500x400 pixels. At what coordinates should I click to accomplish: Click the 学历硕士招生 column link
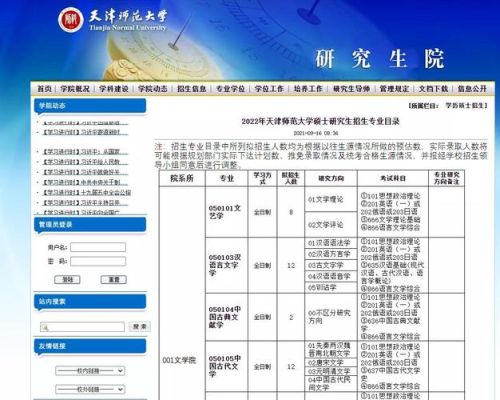click(465, 106)
